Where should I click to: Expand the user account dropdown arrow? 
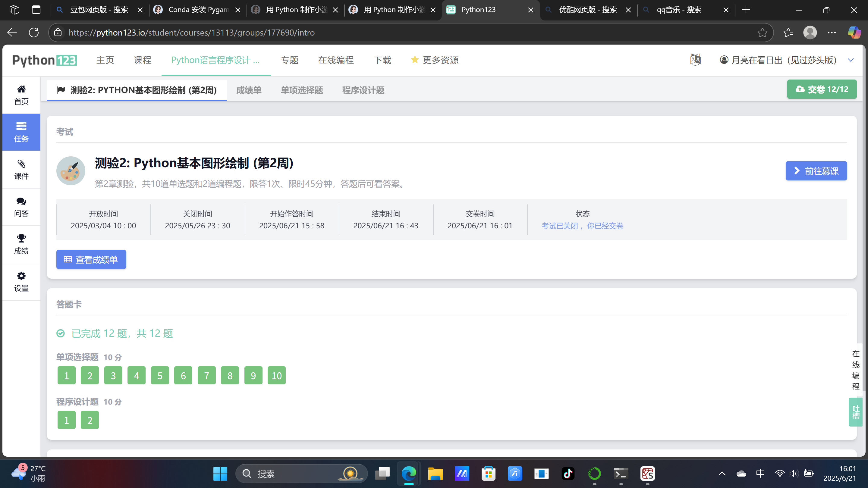pyautogui.click(x=851, y=60)
